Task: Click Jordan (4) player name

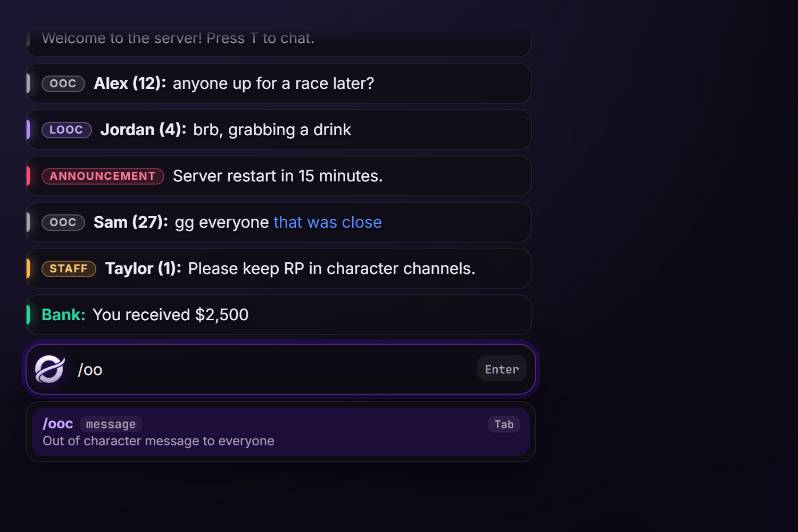Action: 143,130
